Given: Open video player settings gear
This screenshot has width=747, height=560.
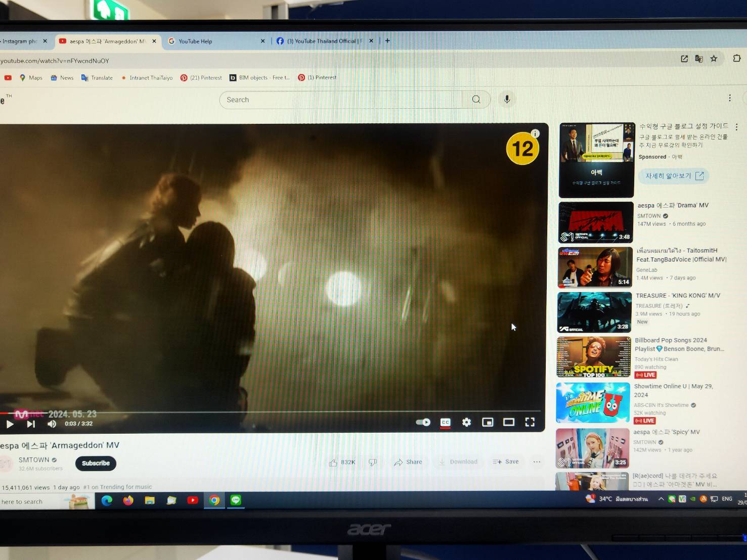Looking at the screenshot, I should (x=466, y=422).
